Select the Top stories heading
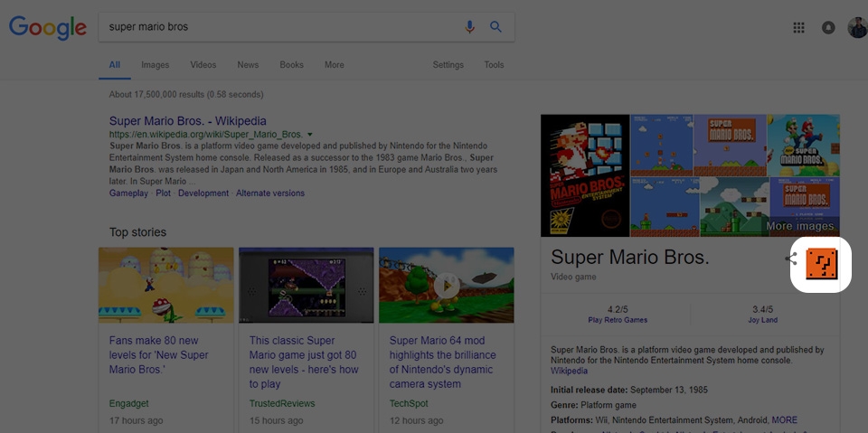Image resolution: width=868 pixels, height=433 pixels. (137, 232)
